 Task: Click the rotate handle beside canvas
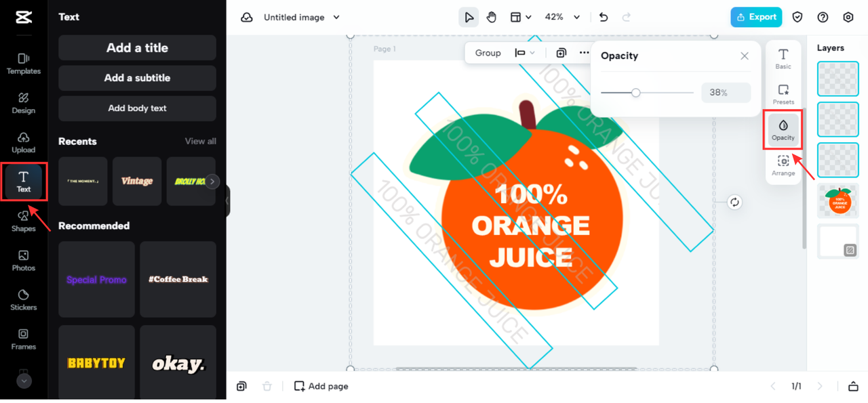tap(734, 202)
